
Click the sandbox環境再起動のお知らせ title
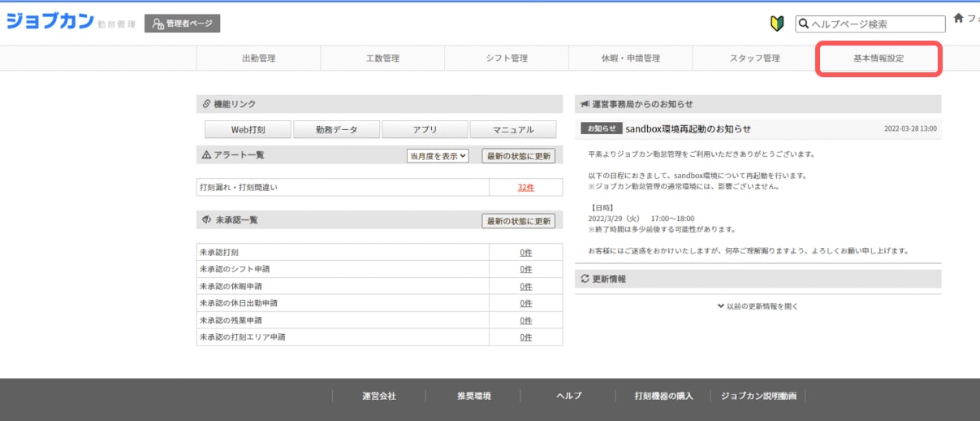(689, 128)
